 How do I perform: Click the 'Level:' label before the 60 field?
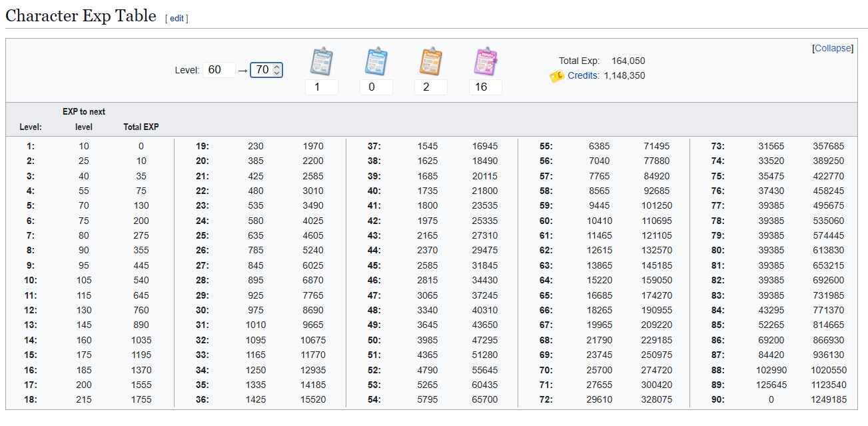pyautogui.click(x=187, y=70)
